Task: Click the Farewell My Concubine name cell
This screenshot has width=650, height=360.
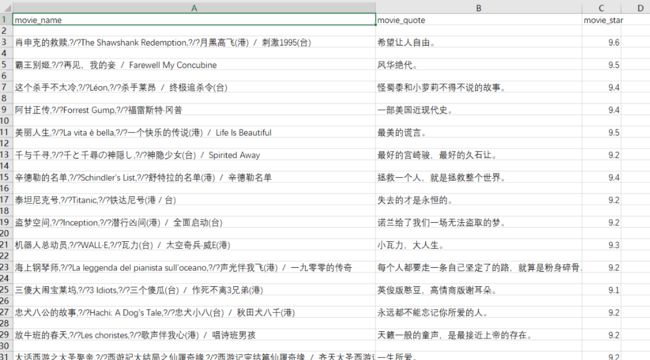Action: 194,65
